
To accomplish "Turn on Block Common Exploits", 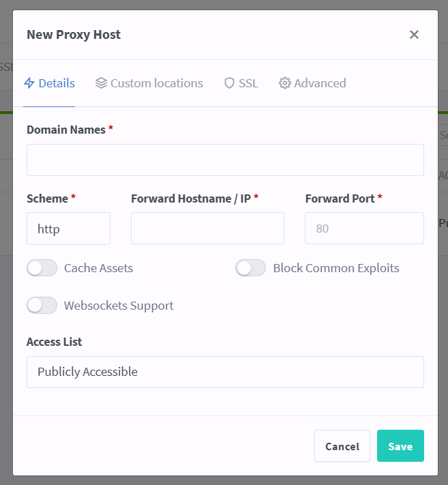I will 251,268.
